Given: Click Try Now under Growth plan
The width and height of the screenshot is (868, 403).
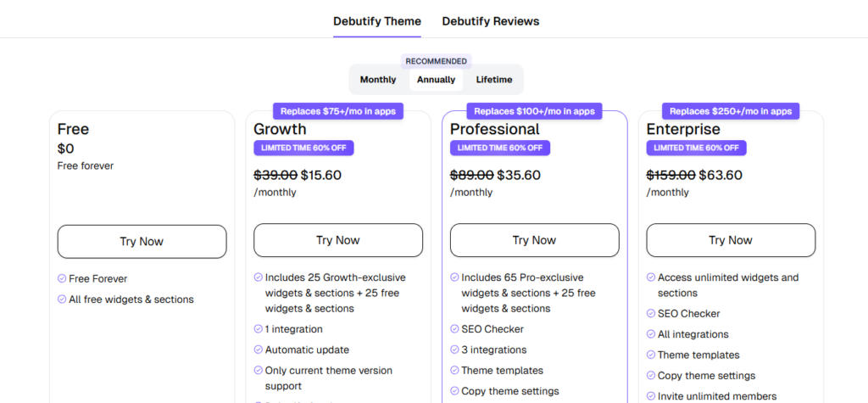Looking at the screenshot, I should pyautogui.click(x=338, y=240).
